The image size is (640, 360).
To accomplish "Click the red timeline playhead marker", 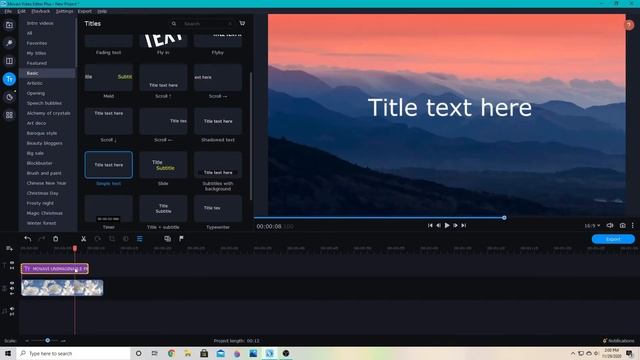I will click(x=75, y=248).
